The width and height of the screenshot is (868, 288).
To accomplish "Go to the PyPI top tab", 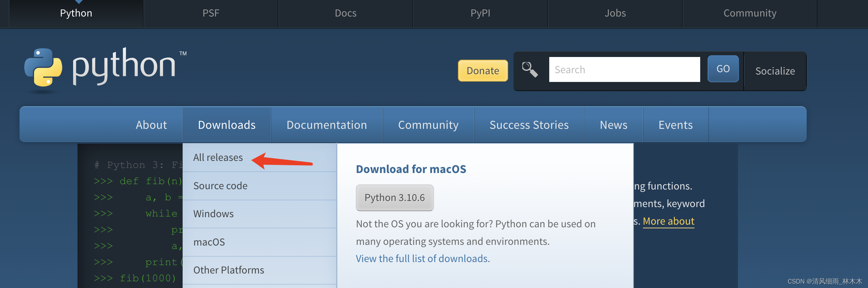I will 480,13.
